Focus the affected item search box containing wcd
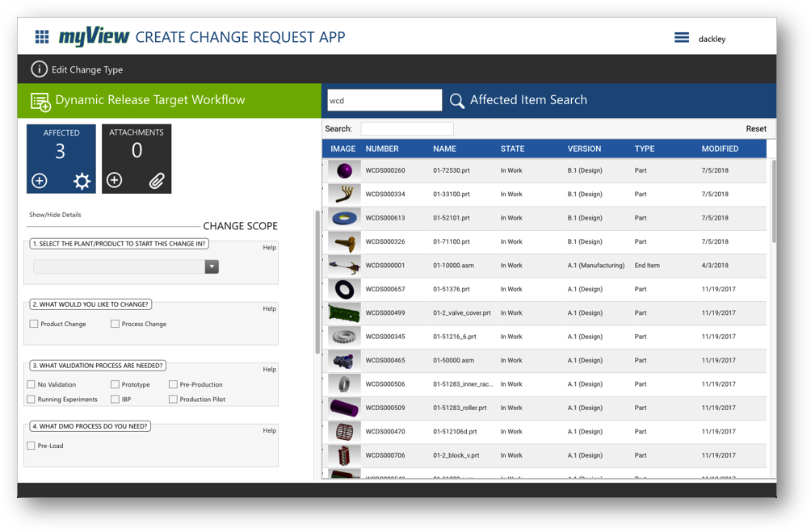This screenshot has width=811, height=532. (x=384, y=100)
